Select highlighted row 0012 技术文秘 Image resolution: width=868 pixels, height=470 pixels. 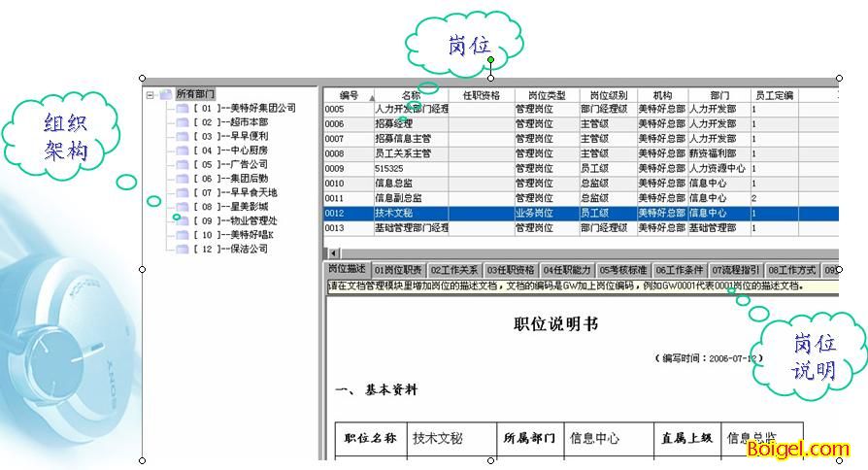coord(581,213)
